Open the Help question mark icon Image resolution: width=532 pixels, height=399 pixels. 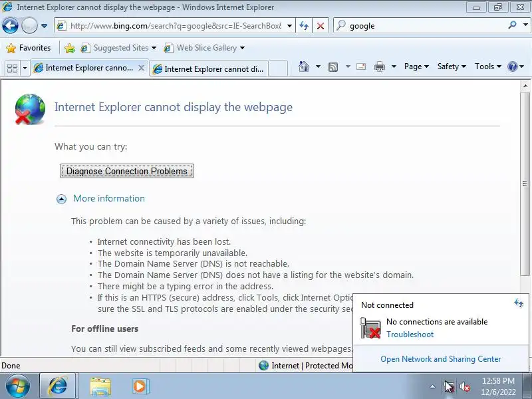click(x=512, y=66)
